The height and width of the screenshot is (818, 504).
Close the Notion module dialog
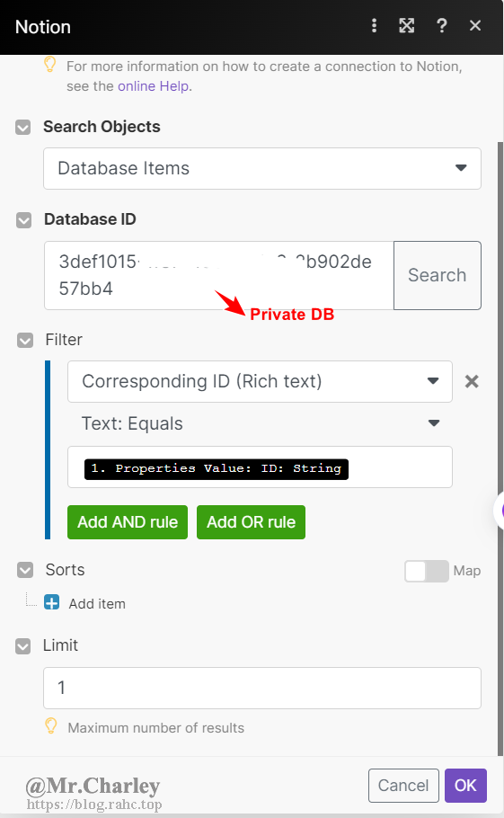(475, 25)
